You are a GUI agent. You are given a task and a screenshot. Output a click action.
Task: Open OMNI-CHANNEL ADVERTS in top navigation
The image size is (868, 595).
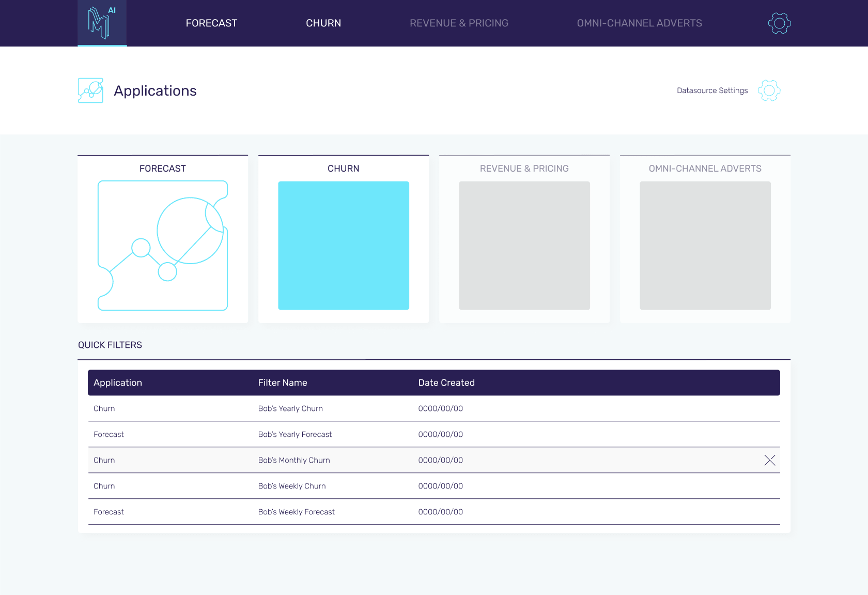click(x=639, y=23)
